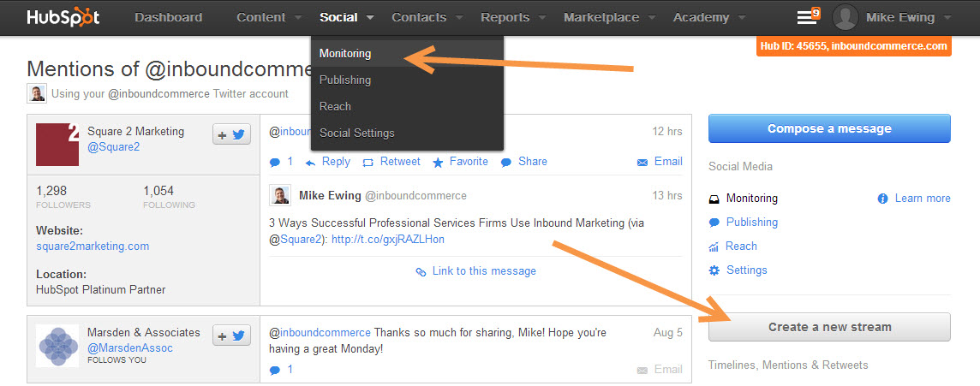
Task: Open the comment count on Square2 mention
Action: pos(281,162)
